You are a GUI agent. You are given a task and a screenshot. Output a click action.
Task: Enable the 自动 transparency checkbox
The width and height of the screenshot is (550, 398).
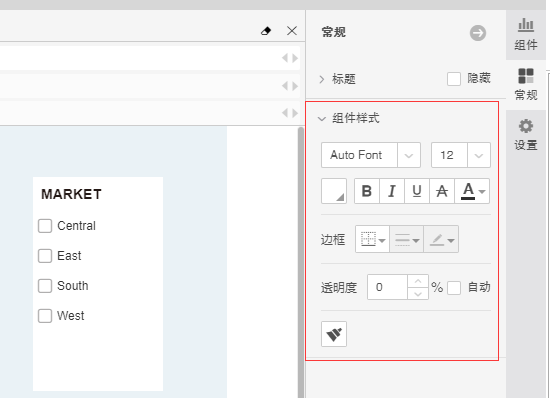454,288
